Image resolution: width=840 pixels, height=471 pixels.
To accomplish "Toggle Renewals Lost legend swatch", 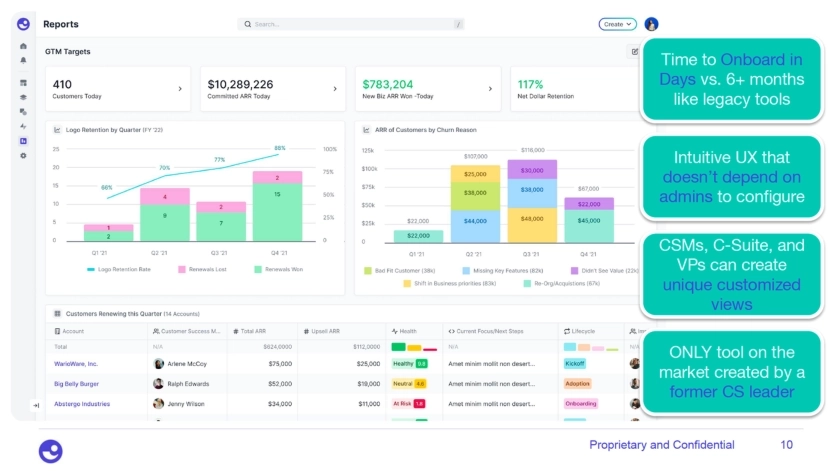I will point(183,269).
